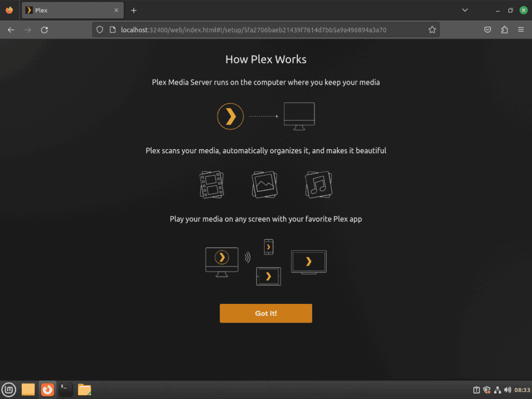The image size is (532, 399).
Task: Open the tabs list chevron
Action: 464,10
